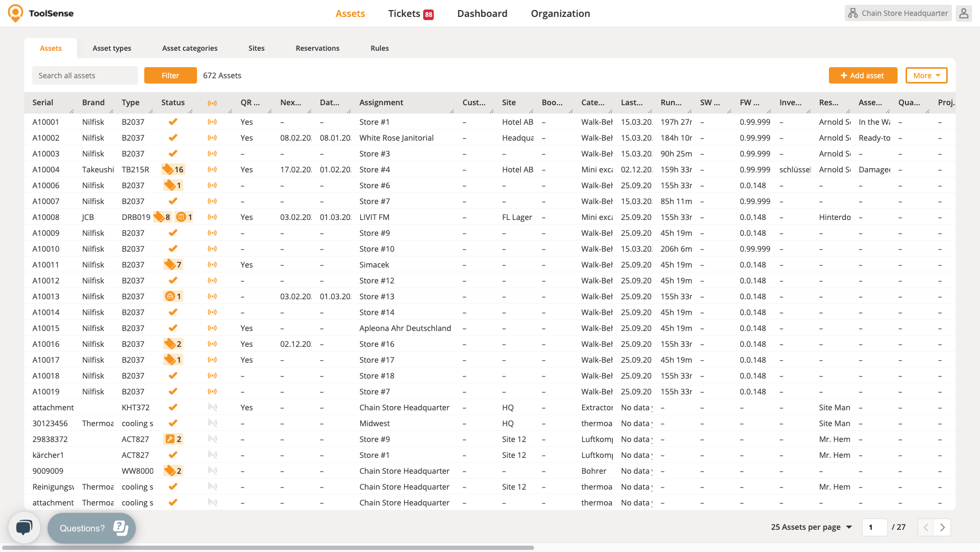Screen dimensions: 980x552
Task: Click the IoT signal column header icon
Action: point(212,103)
